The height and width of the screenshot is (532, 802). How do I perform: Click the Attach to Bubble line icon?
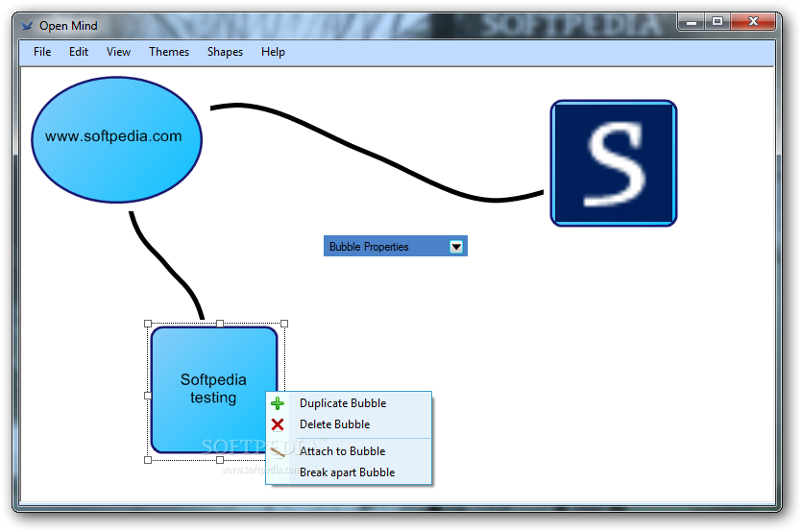pyautogui.click(x=278, y=451)
